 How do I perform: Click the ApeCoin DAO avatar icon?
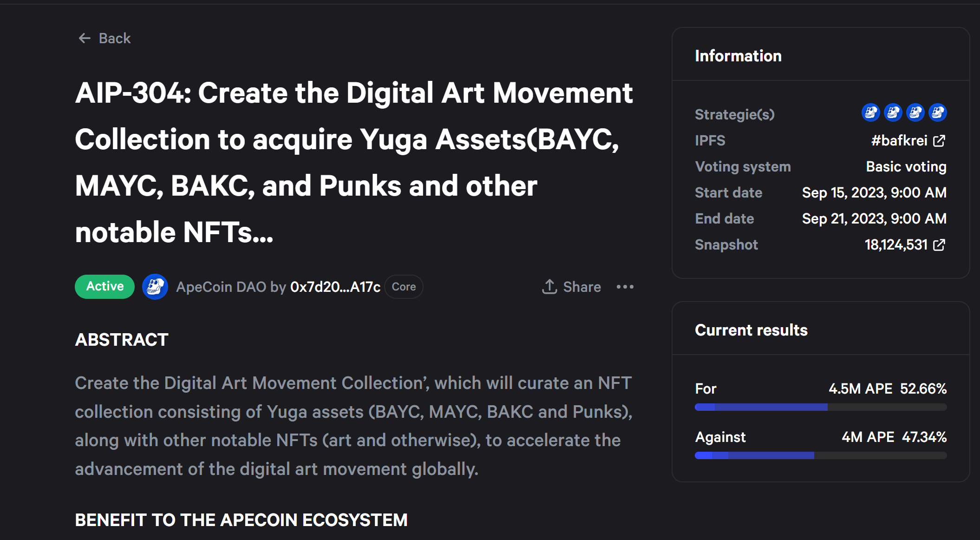point(155,287)
